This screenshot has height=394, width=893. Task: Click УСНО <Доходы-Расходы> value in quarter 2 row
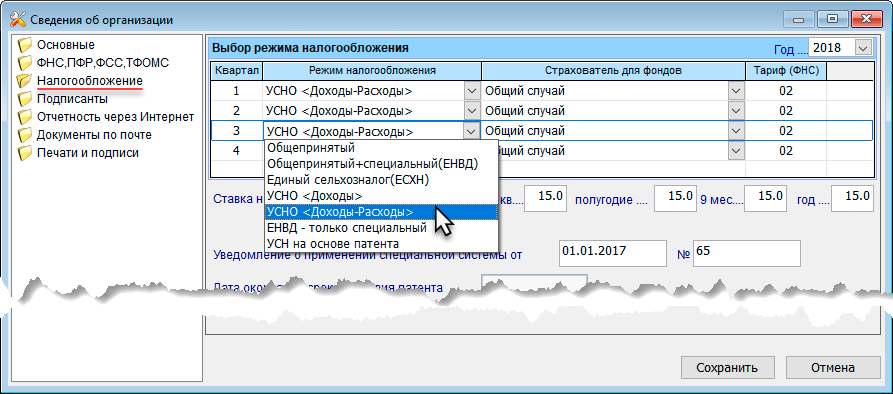click(x=339, y=111)
